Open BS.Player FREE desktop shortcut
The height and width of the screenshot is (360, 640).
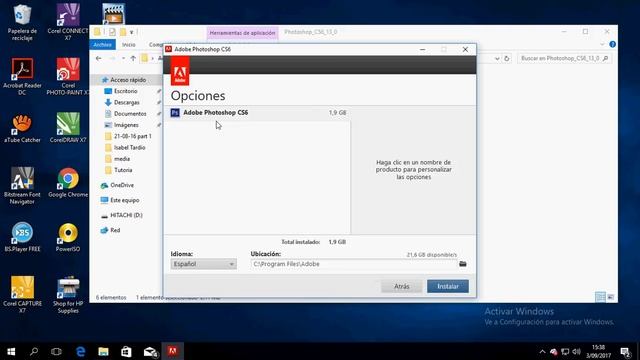tap(22, 237)
